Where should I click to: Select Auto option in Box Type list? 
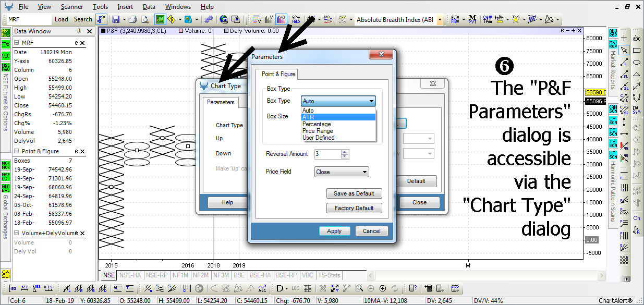point(338,111)
